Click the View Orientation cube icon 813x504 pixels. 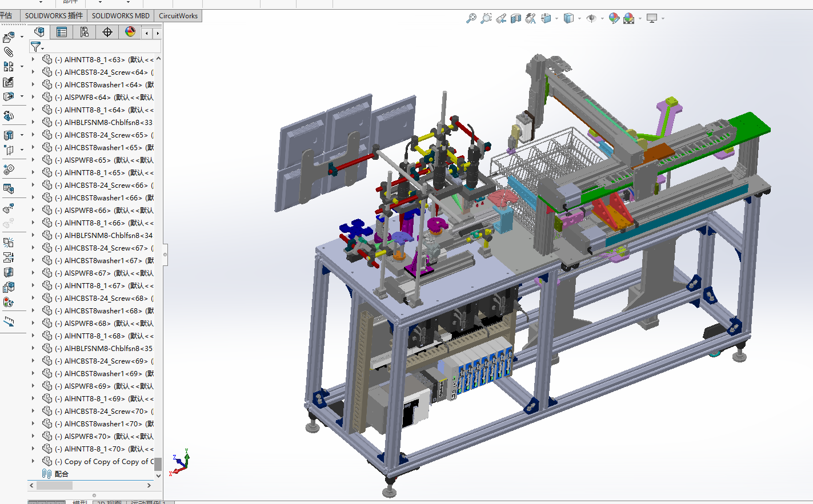pos(546,18)
